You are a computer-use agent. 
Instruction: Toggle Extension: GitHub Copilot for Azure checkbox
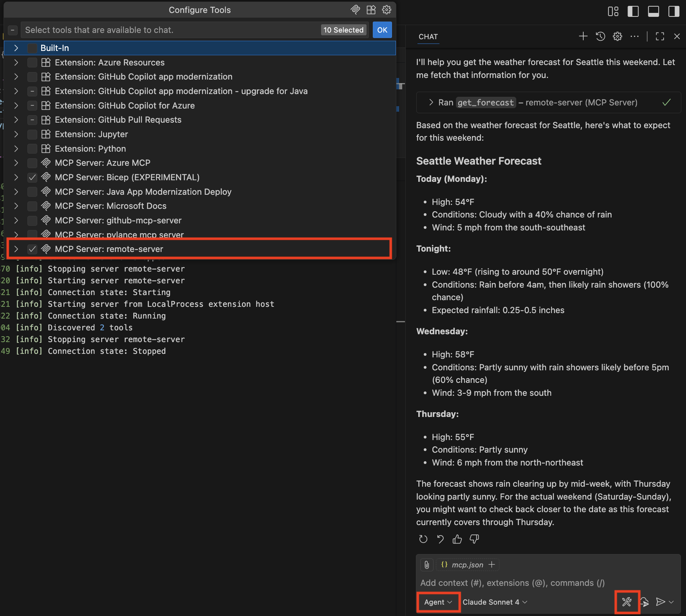click(32, 105)
